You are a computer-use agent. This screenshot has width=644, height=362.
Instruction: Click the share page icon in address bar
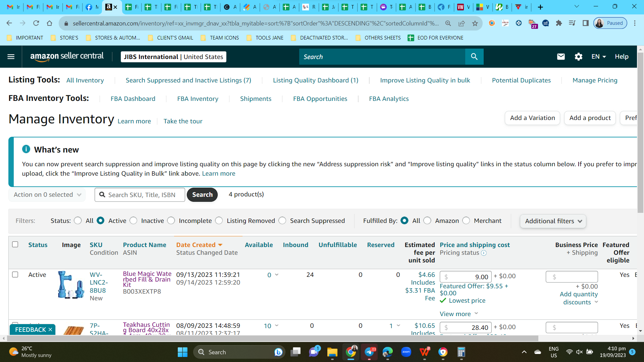[x=462, y=23]
